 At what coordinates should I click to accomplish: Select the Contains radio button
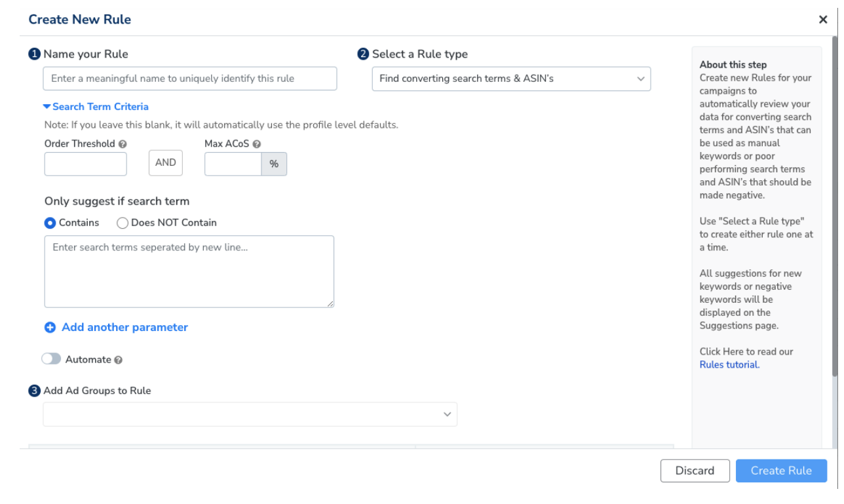click(50, 223)
